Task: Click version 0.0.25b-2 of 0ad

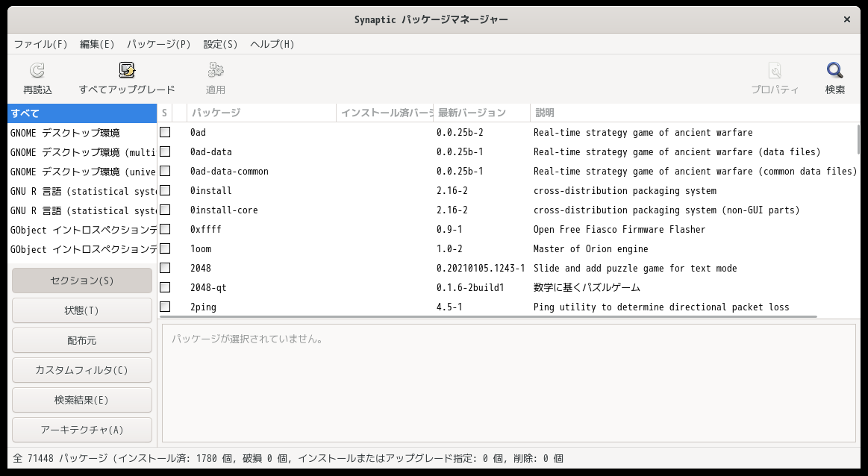Action: [460, 132]
